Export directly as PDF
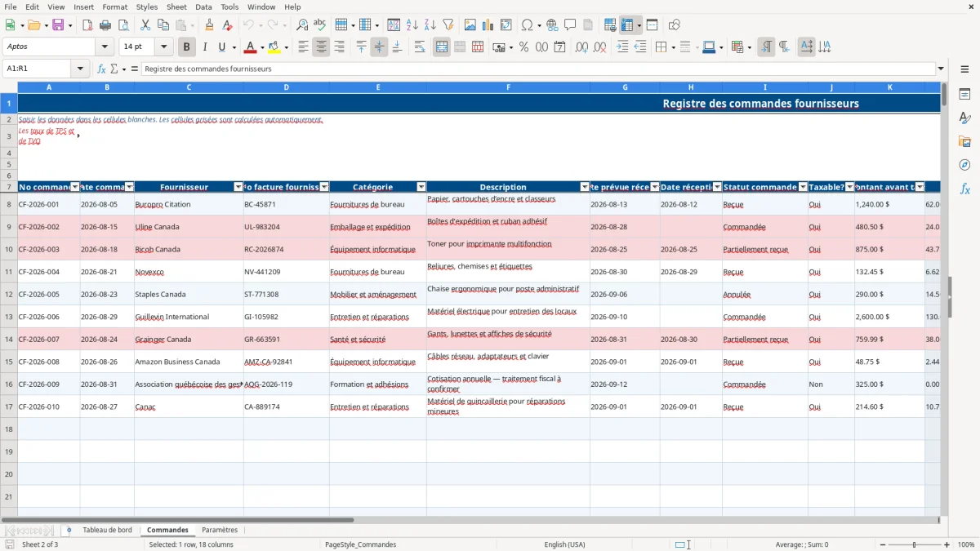 [87, 25]
